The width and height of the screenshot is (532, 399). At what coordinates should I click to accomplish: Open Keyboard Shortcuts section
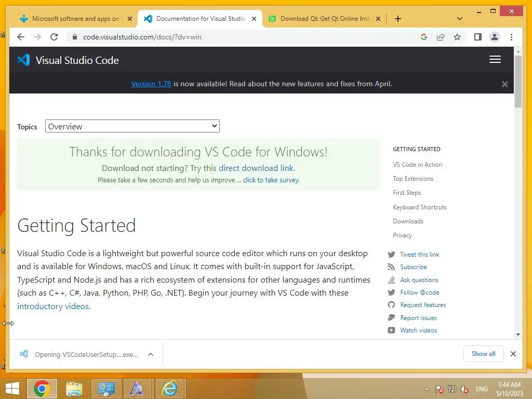[x=420, y=207]
